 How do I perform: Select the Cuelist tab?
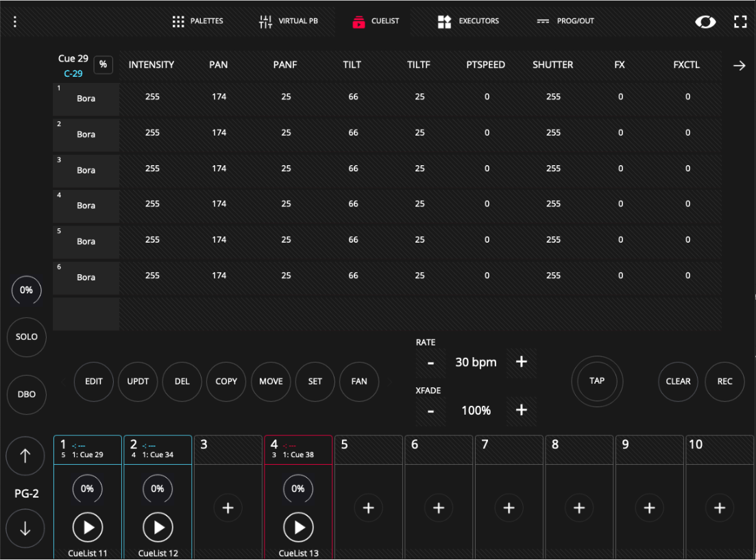tap(376, 21)
